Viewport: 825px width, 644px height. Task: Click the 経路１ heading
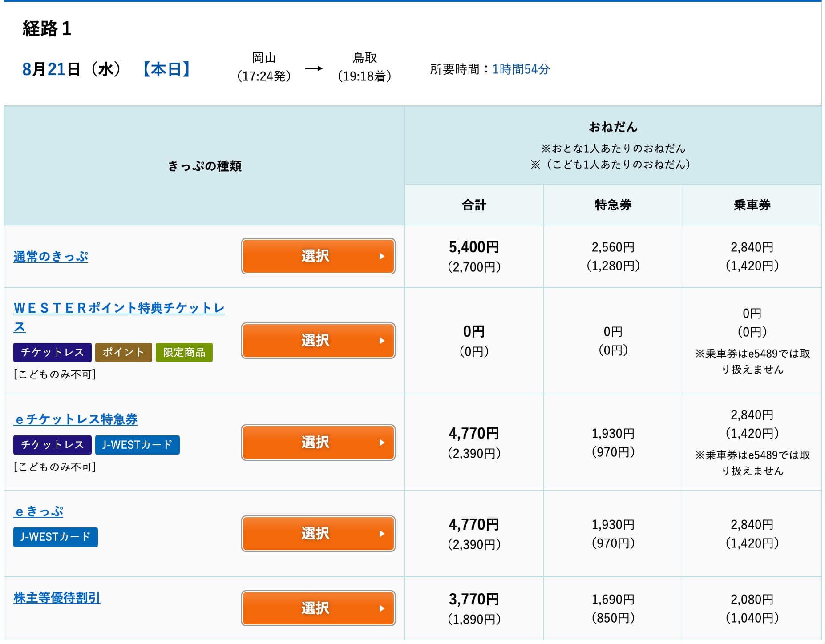coord(47,29)
